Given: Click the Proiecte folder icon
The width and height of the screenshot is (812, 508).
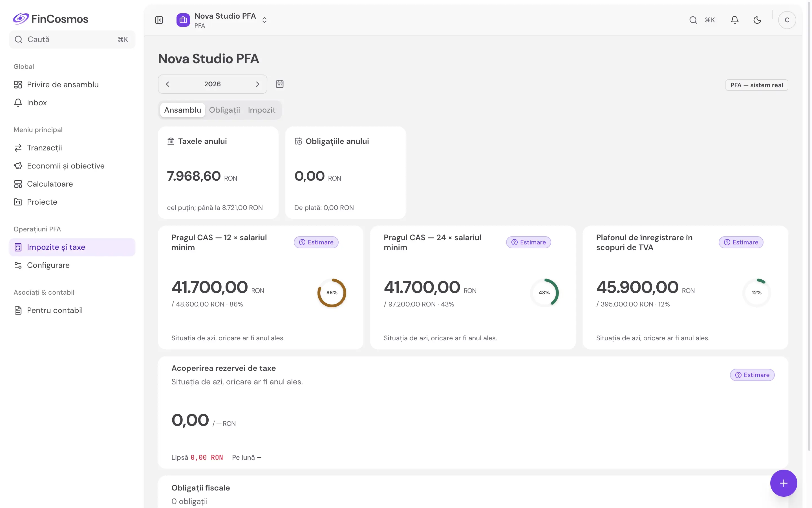Looking at the screenshot, I should click(x=18, y=202).
